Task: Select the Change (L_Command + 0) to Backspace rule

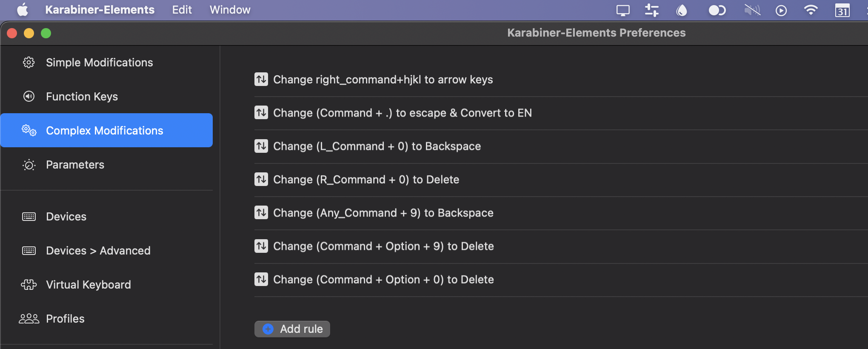Action: 377,146
